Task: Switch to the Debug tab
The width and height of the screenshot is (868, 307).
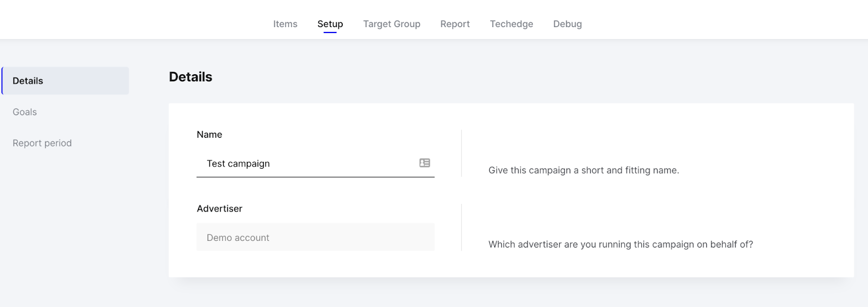Action: pos(567,24)
